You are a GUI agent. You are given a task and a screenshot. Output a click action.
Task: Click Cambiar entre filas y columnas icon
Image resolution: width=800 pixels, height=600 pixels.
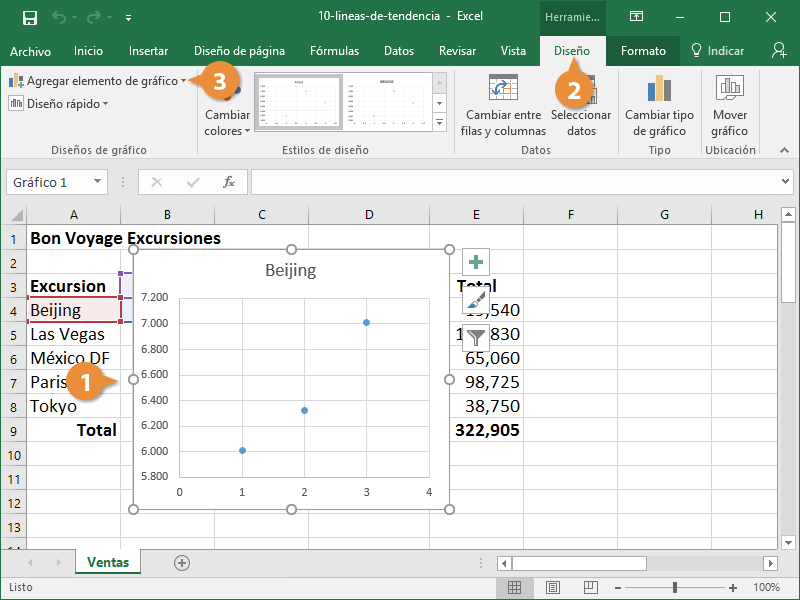pos(503,90)
